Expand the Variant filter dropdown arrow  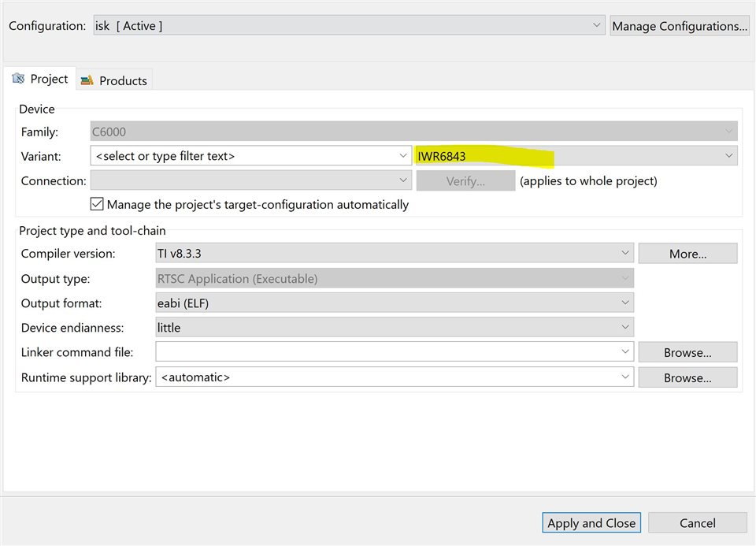[x=402, y=156]
